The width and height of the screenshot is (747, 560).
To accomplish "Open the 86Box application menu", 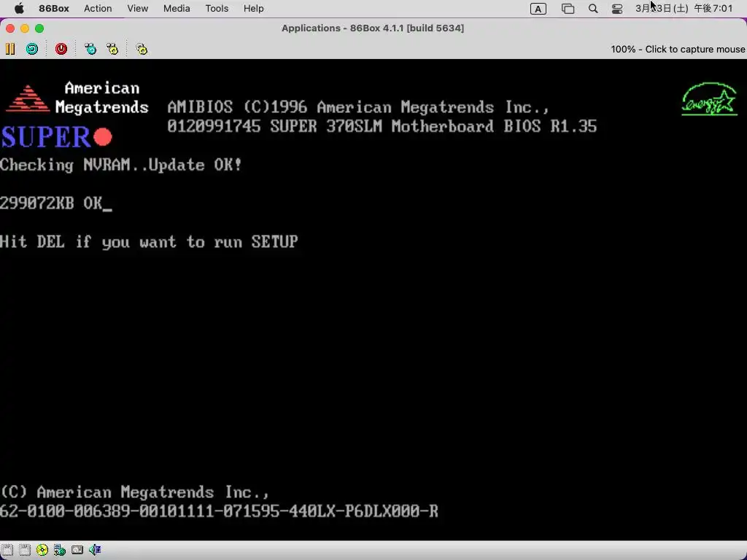I will (54, 9).
